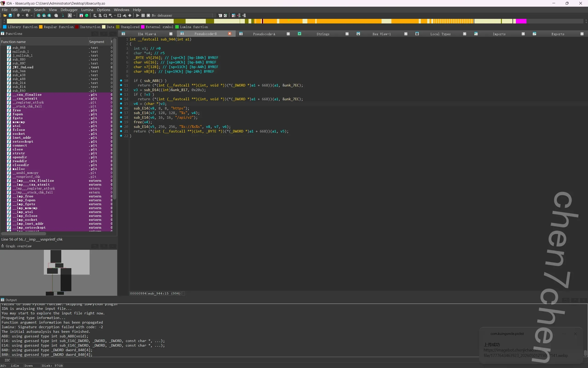Screen dimensions: 588x368
Task: Click the diamond-shaped toolbar icon
Action: click(130, 15)
